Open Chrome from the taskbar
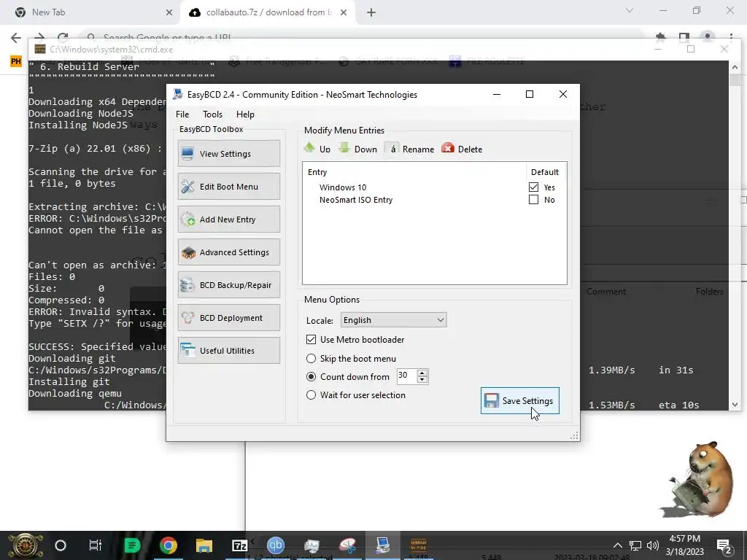This screenshot has height=560, width=747. 169,545
